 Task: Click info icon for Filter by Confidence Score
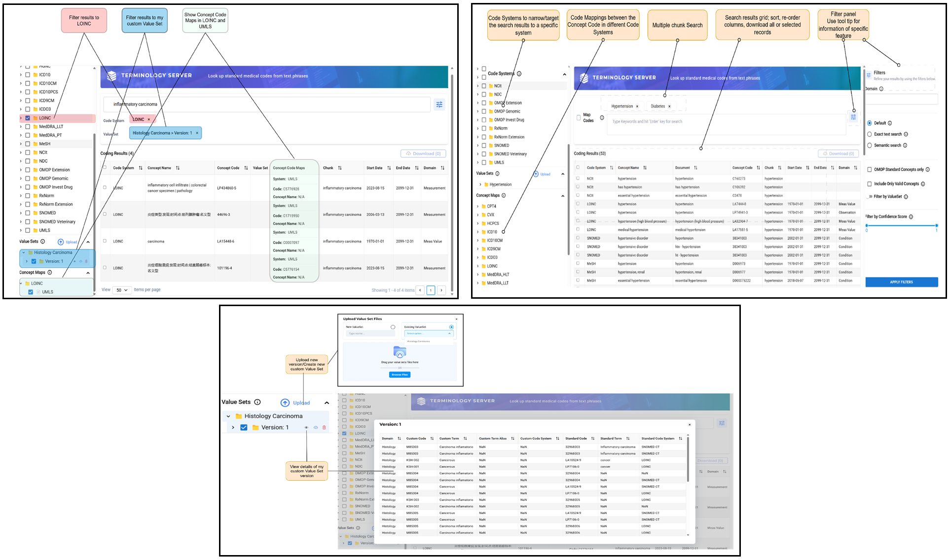coord(911,216)
